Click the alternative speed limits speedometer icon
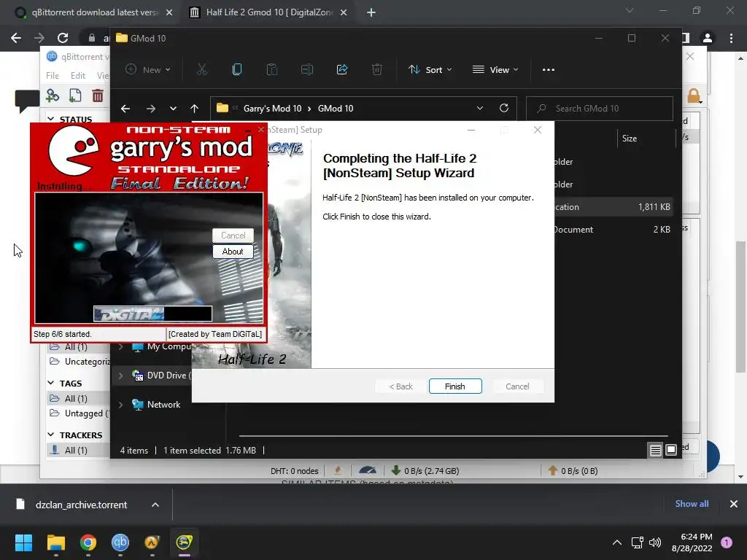This screenshot has width=747, height=560. (368, 470)
